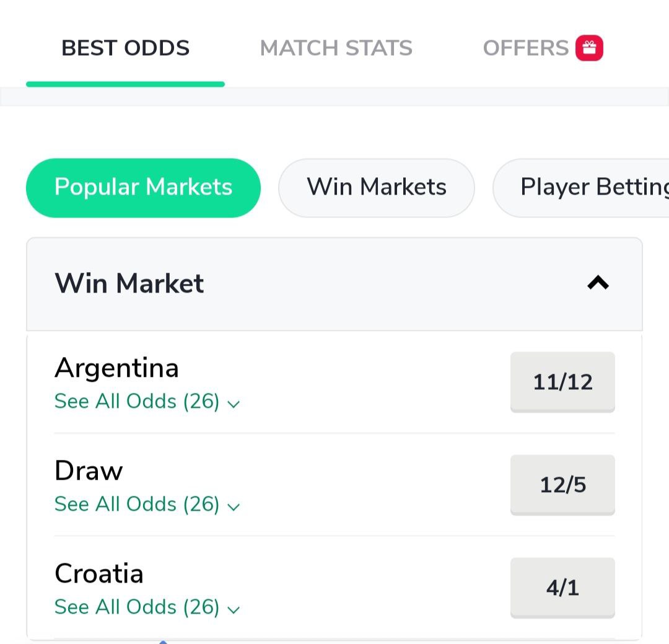Open the gift icon beside Offers
The height and width of the screenshot is (644, 669).
click(589, 48)
